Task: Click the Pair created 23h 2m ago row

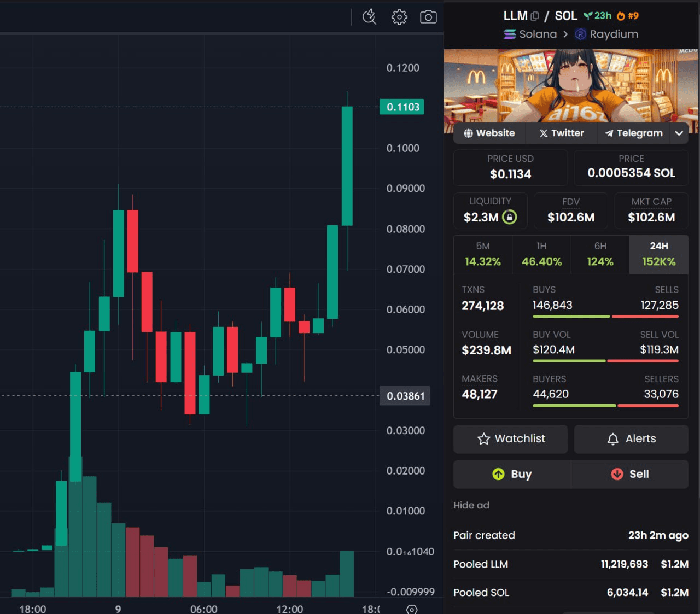Action: pyautogui.click(x=570, y=535)
